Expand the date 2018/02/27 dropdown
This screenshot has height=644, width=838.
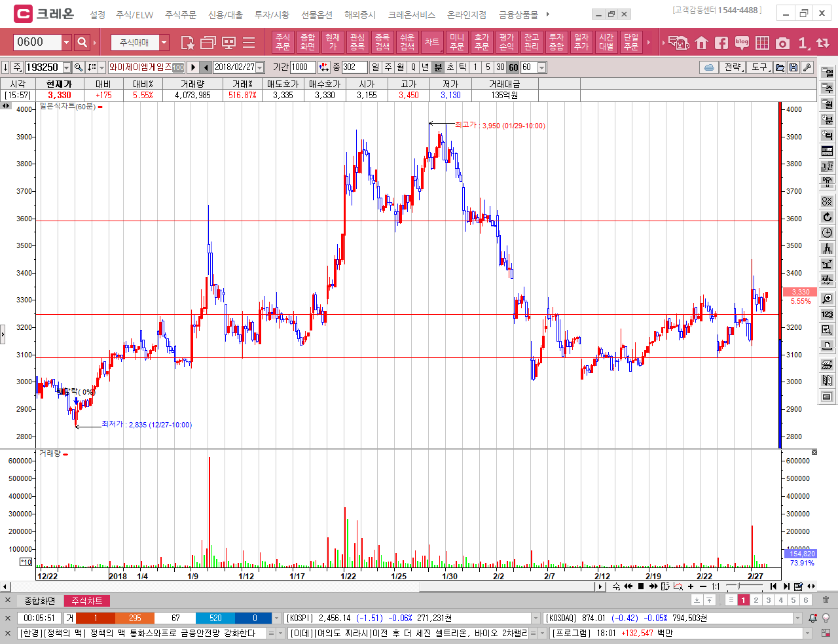coord(260,67)
